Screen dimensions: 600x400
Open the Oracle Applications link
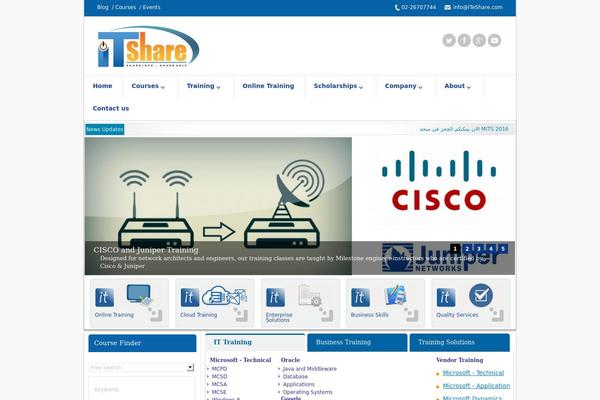tap(298, 384)
